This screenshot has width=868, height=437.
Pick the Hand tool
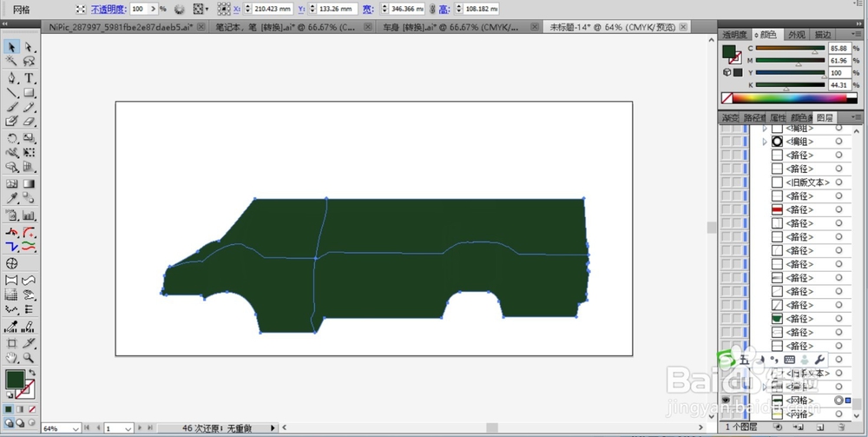tap(11, 358)
